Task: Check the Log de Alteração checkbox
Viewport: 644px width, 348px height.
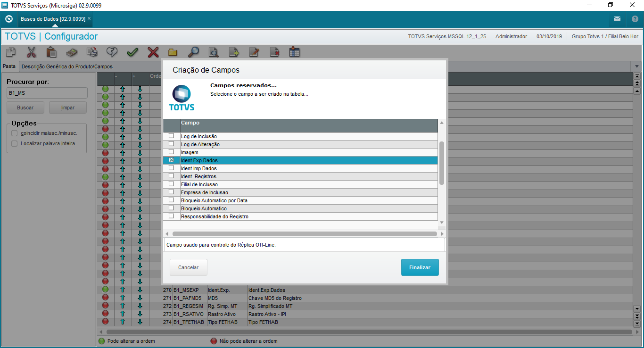Action: (x=171, y=144)
